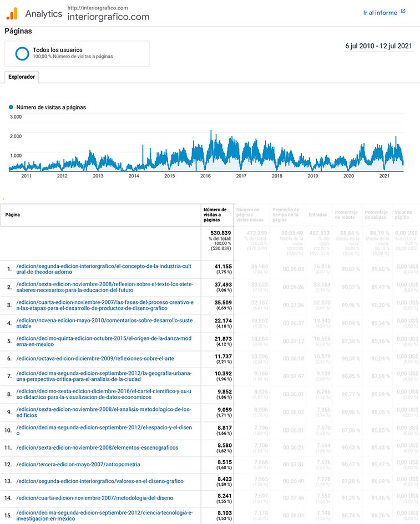The width and height of the screenshot is (420, 524).
Task: Open the Todos los usuarios segment box
Action: click(x=77, y=53)
